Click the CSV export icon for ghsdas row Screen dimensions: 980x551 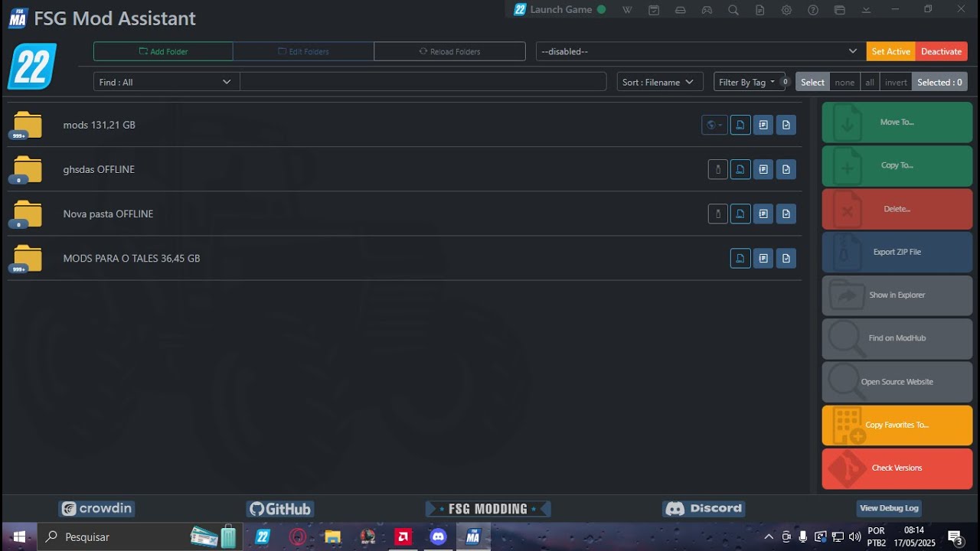tap(740, 169)
